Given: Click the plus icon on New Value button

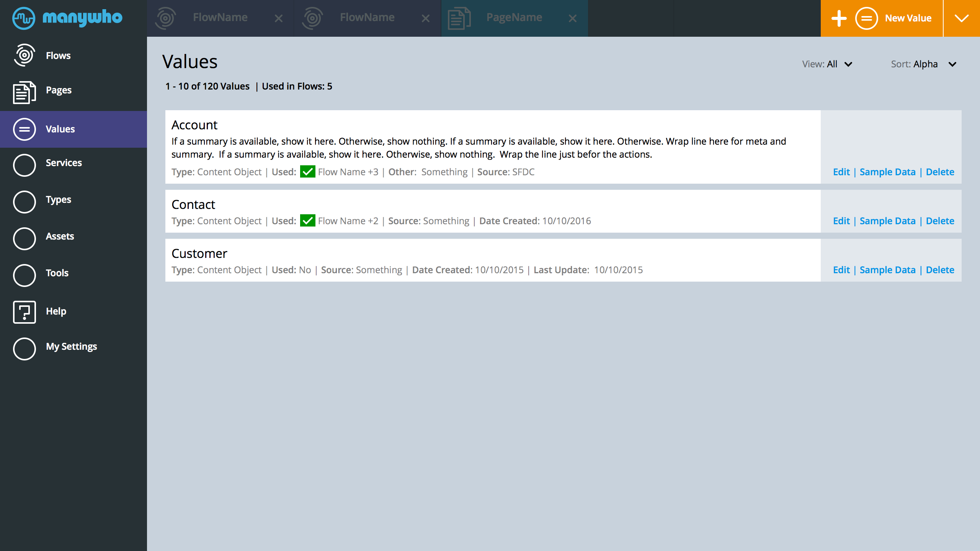Looking at the screenshot, I should (839, 18).
